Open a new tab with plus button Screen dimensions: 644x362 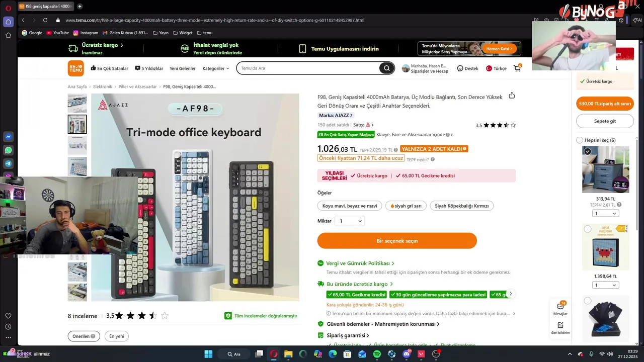[x=79, y=6]
